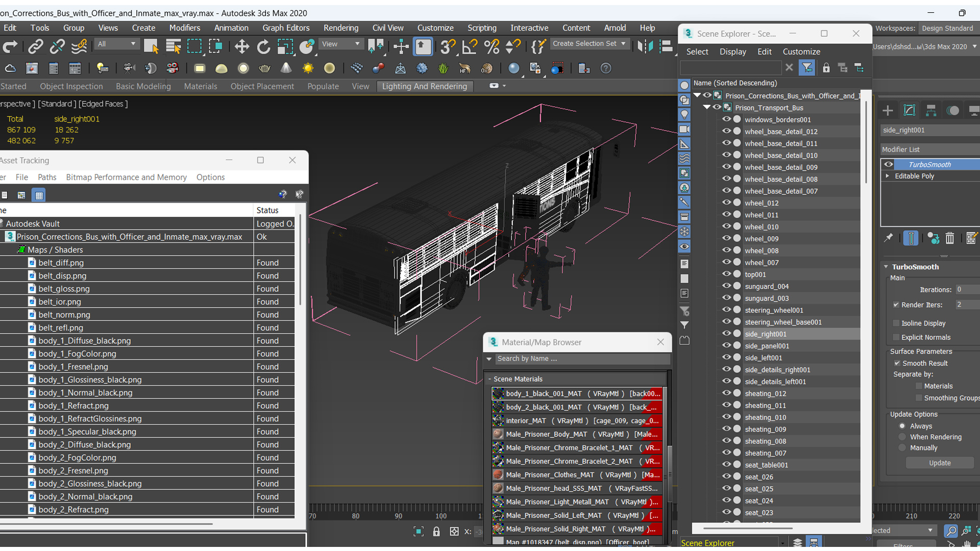Image resolution: width=980 pixels, height=551 pixels.
Task: Open Create Selection Set dropdown
Action: 590,44
